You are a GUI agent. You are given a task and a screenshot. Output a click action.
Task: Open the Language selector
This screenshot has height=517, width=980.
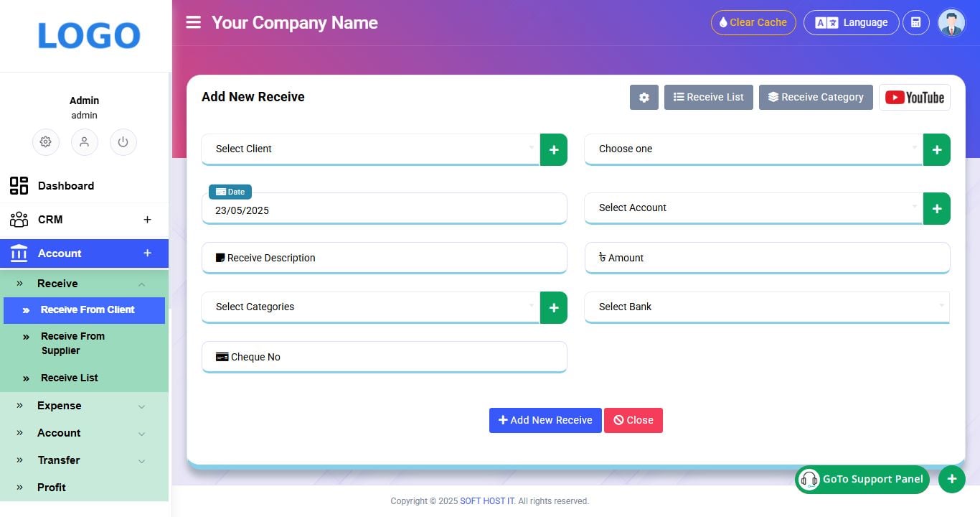851,22
